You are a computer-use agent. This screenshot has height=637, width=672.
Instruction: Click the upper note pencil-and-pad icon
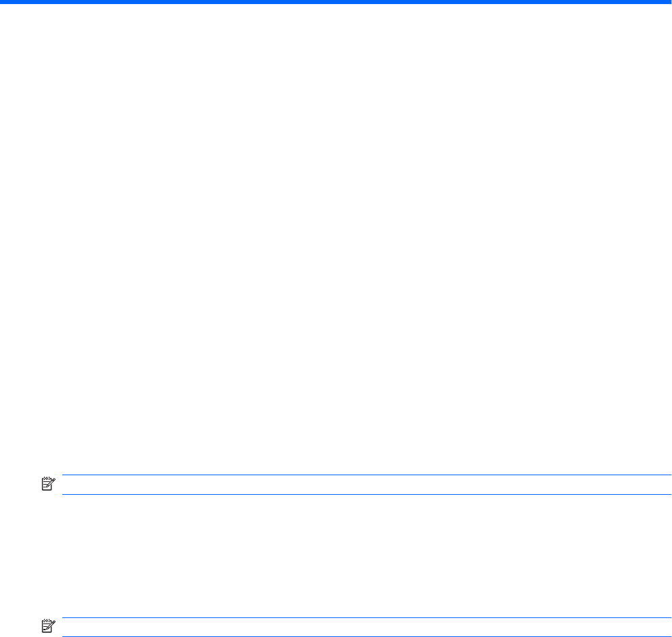point(48,484)
